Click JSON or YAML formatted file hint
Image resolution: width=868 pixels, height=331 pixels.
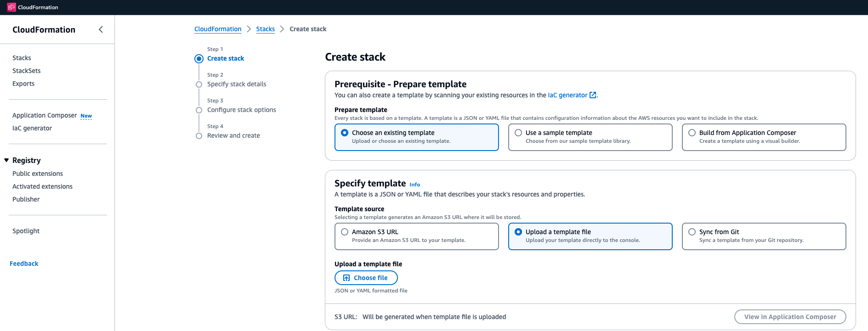pyautogui.click(x=371, y=291)
